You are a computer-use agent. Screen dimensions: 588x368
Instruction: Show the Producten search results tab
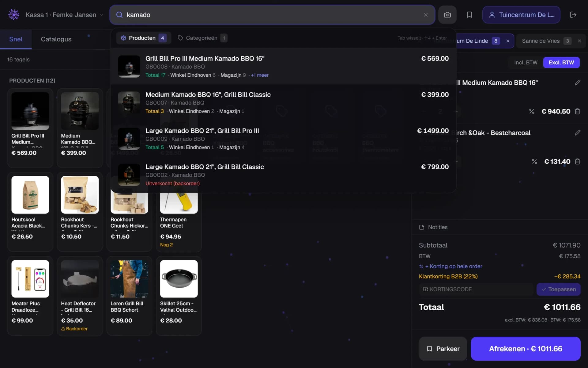point(143,38)
